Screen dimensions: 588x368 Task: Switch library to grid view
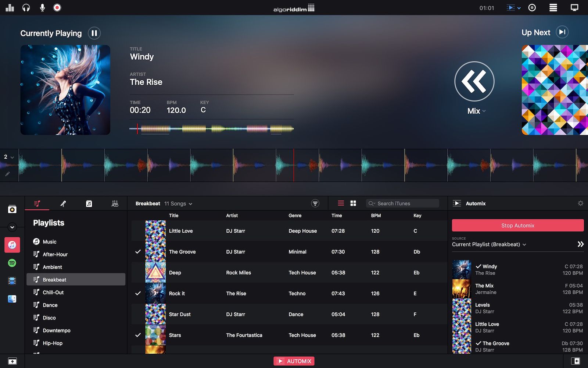[x=353, y=203]
